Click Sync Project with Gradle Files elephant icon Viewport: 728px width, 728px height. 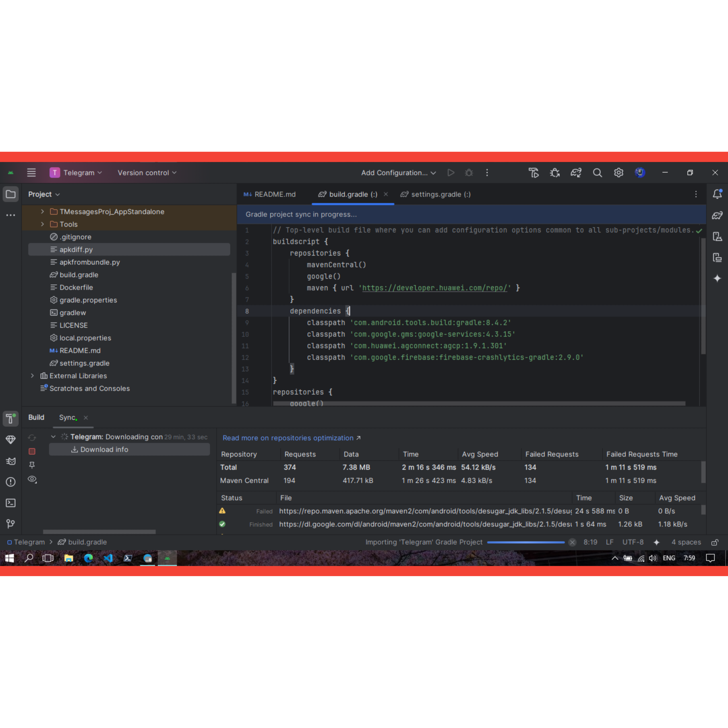576,173
